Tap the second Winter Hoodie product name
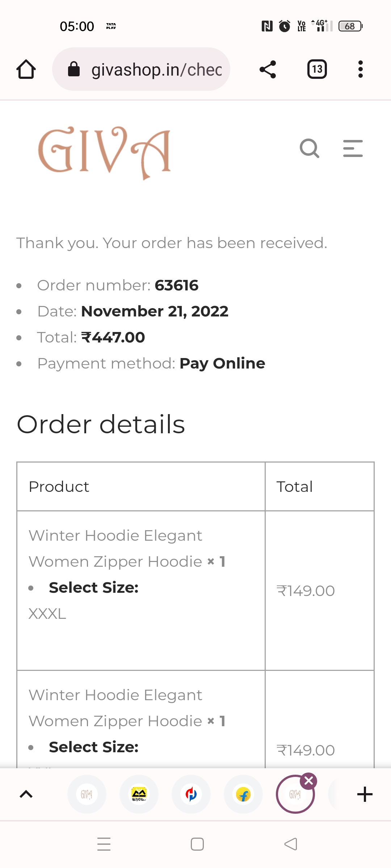 (115, 708)
